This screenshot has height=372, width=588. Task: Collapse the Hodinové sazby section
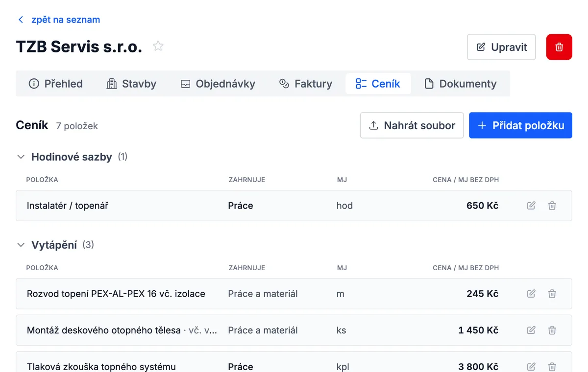[x=21, y=157]
